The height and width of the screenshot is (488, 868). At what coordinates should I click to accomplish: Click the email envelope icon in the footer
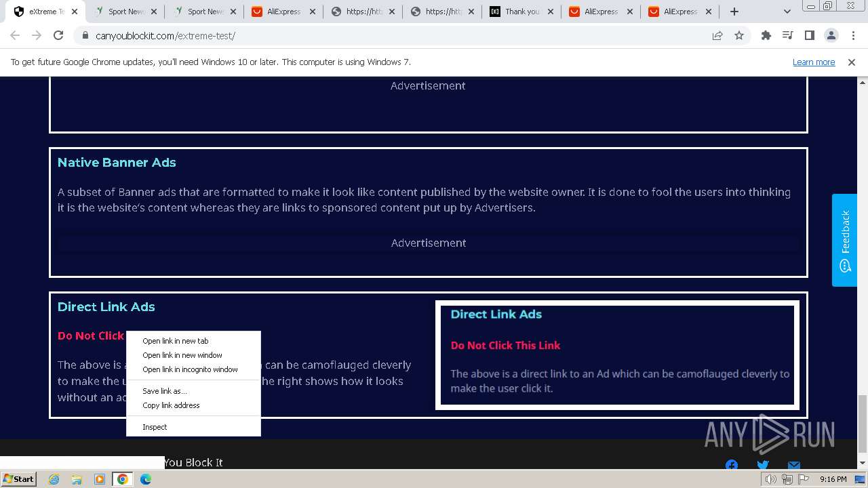tap(794, 465)
